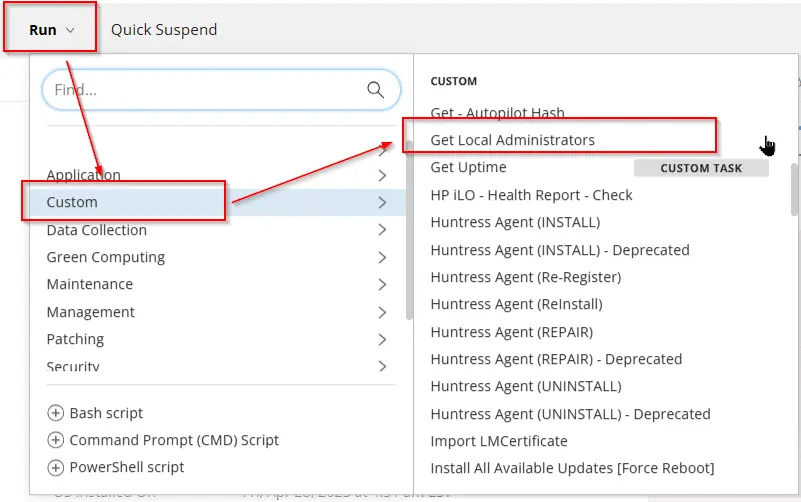Viewport: 801px width, 502px height.
Task: Open the Management category
Action: click(x=90, y=312)
